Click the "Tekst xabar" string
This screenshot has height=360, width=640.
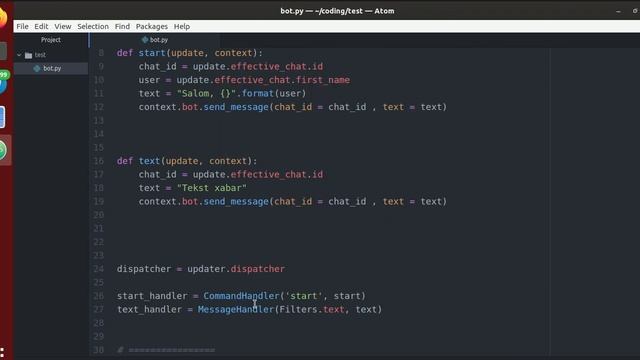212,188
